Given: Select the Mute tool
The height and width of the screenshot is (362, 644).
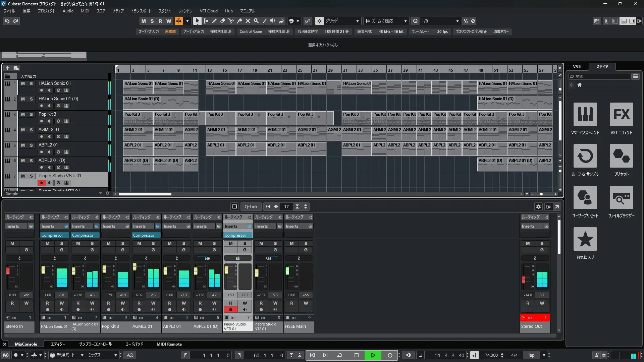Looking at the screenshot, I should [248, 21].
